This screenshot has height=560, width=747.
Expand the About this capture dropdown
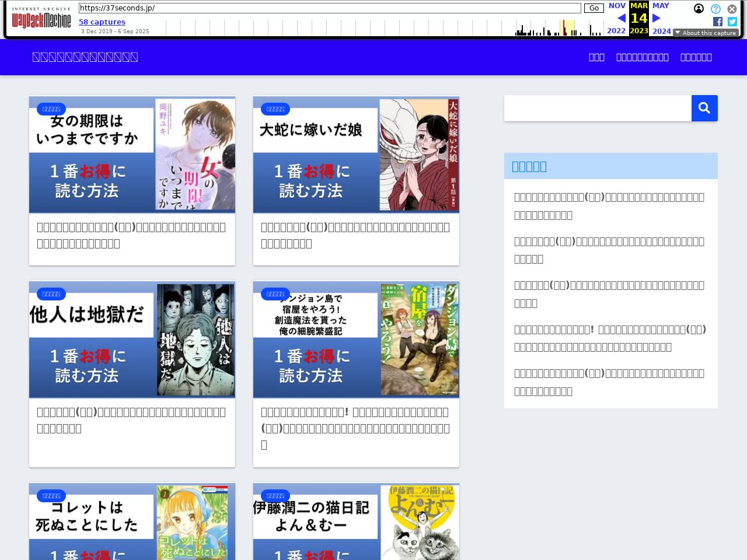tap(706, 33)
